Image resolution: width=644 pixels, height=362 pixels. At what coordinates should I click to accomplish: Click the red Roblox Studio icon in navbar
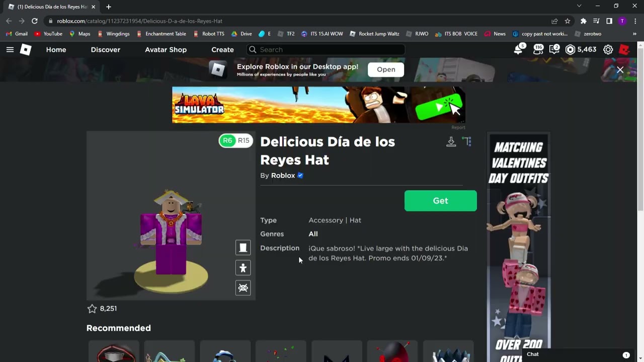pos(624,49)
